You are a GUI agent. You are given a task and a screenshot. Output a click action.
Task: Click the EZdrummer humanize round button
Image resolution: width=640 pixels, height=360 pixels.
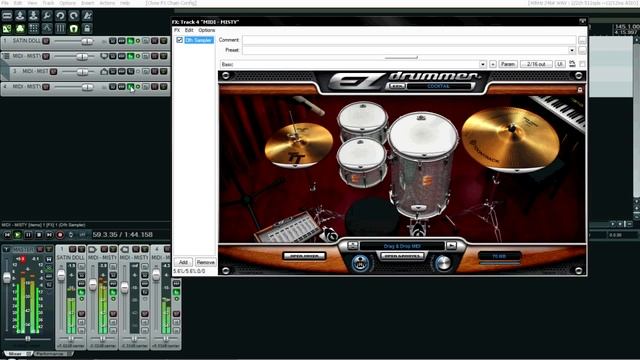tap(360, 264)
